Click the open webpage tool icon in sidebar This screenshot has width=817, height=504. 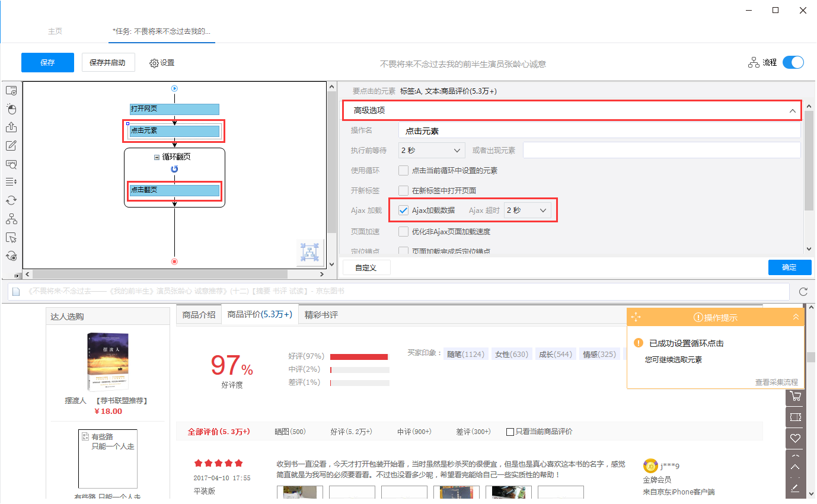[11, 91]
